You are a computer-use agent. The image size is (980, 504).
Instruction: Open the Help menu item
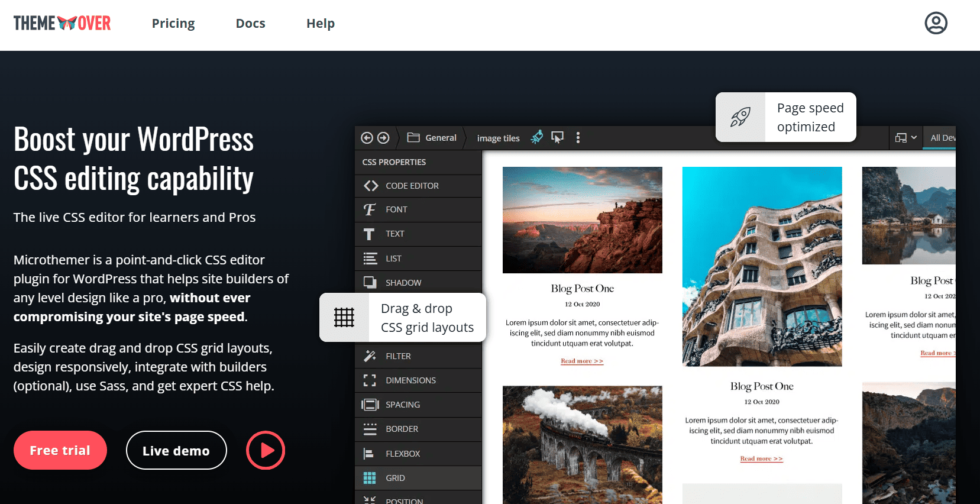coord(321,24)
